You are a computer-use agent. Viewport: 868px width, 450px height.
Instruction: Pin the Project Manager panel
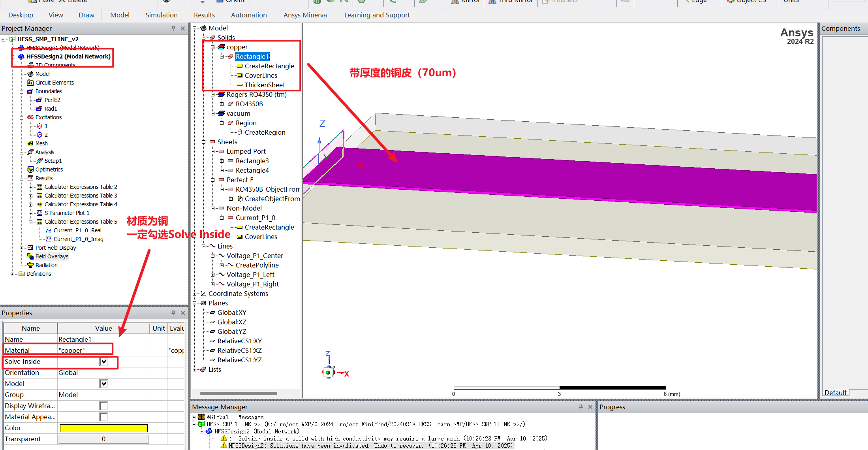(173, 28)
